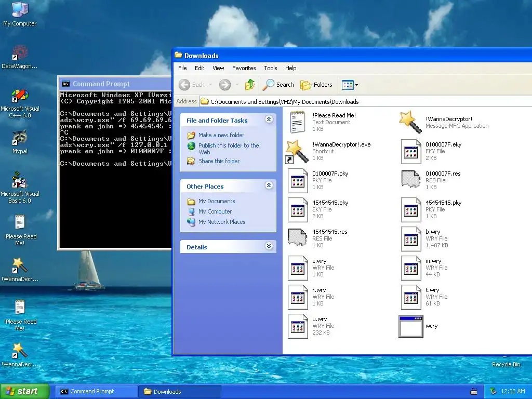Select the b.wry file icon
Viewport: 532px width, 399px height.
coord(411,239)
